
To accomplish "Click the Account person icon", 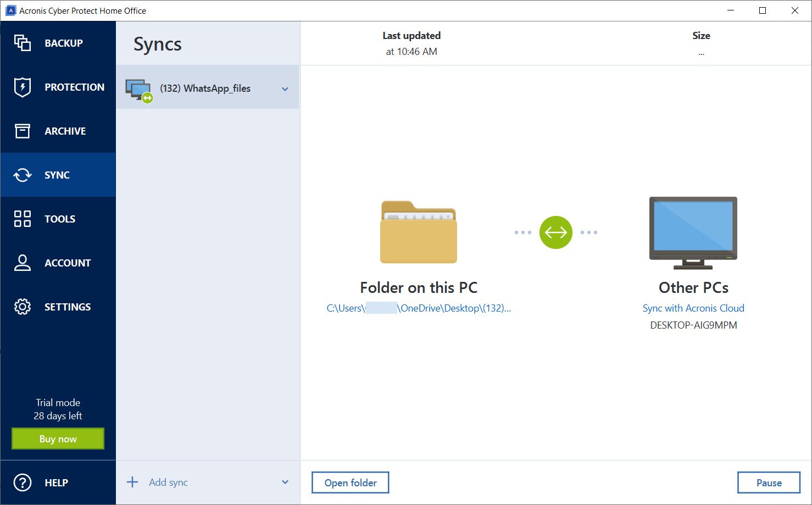I will [x=23, y=263].
